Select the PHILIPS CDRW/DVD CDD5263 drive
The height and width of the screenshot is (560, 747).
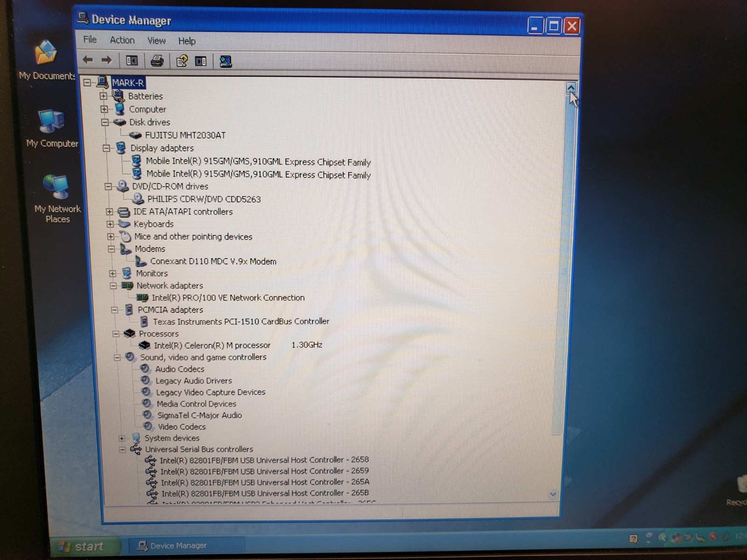click(x=204, y=199)
